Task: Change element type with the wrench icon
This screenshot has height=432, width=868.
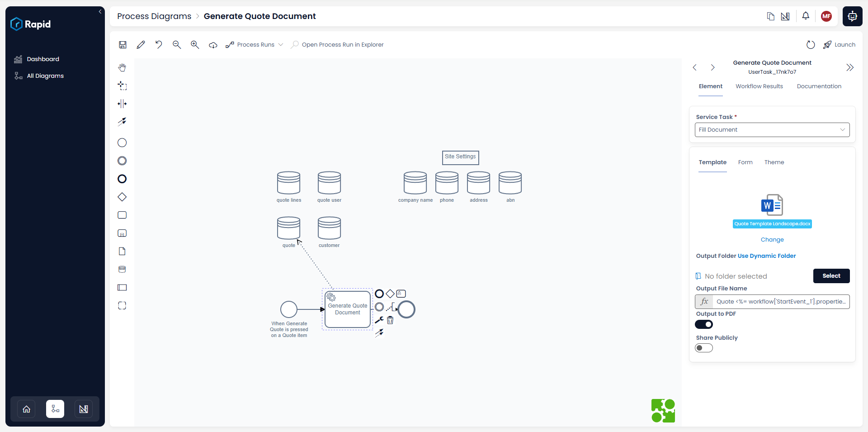Action: click(x=379, y=320)
